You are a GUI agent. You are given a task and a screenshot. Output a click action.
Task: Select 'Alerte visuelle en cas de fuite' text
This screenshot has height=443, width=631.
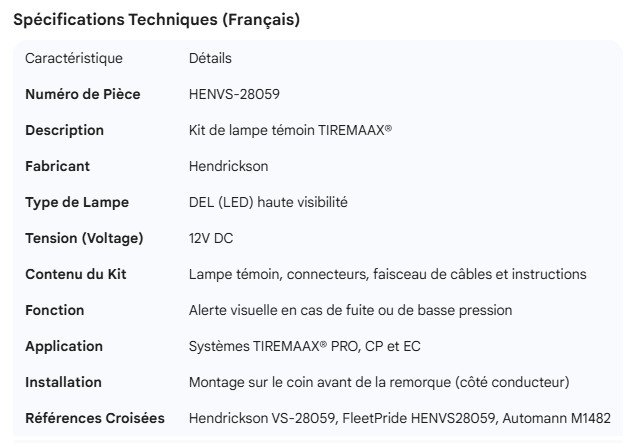[x=350, y=310]
